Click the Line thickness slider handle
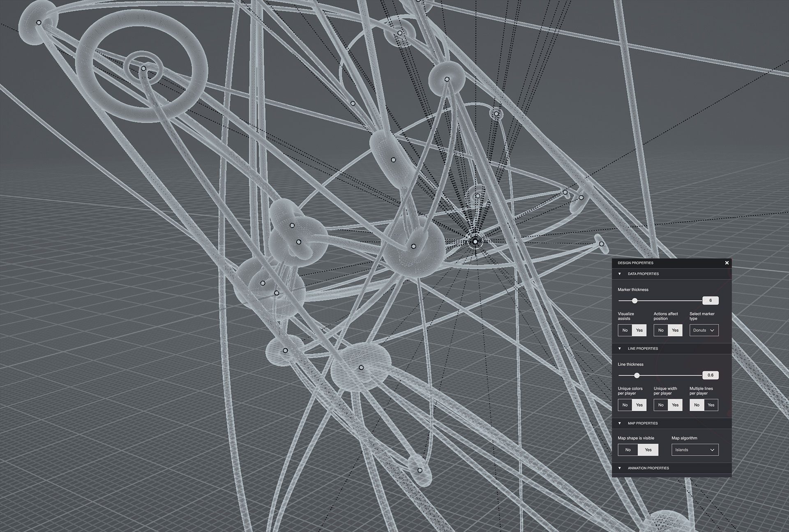 point(637,375)
